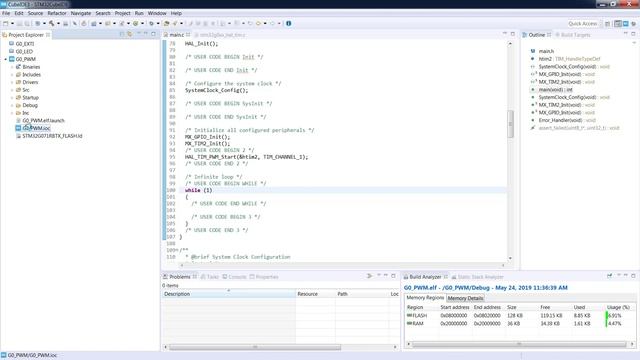Click the green run toolbar icon
The image size is (640, 360).
pos(136,24)
